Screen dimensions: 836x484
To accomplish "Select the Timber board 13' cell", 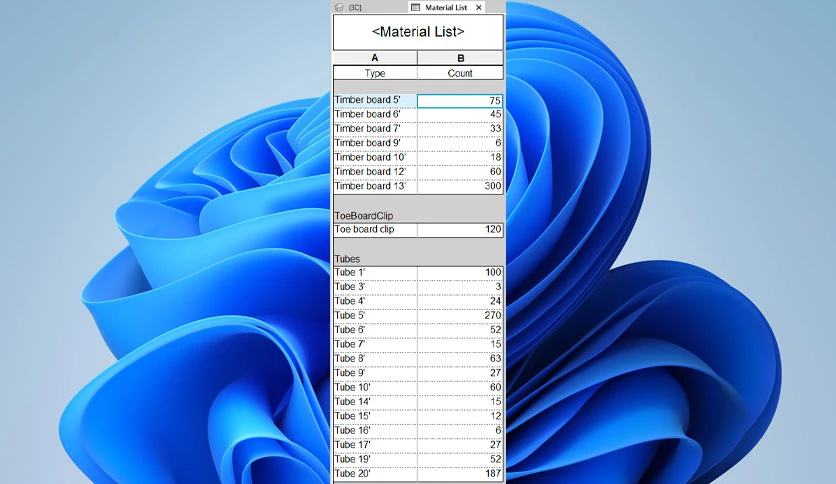I will coord(375,186).
